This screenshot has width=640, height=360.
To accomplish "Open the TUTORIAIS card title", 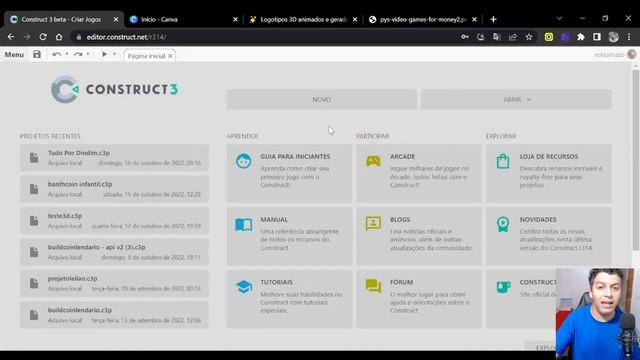I will click(276, 282).
